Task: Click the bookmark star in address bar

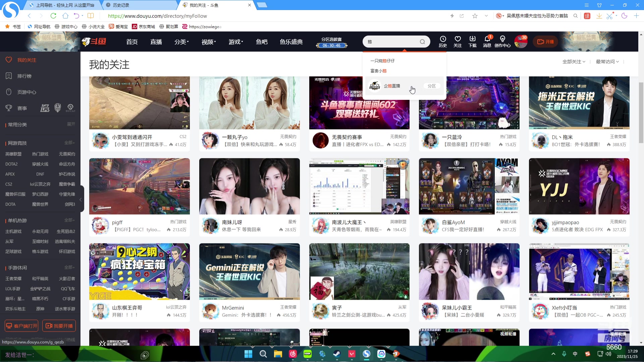Action: pyautogui.click(x=475, y=16)
